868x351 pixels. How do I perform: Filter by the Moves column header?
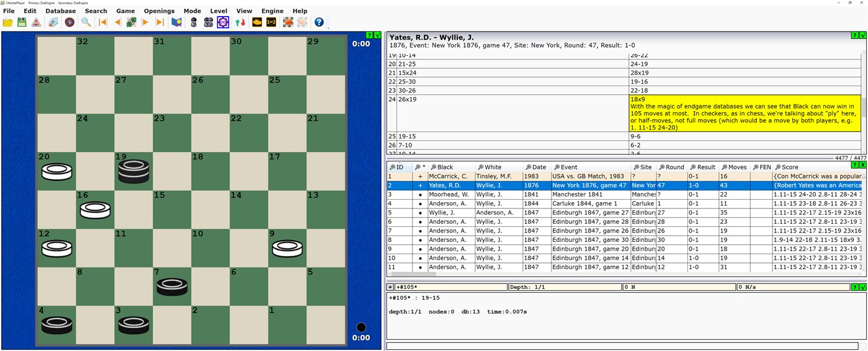pyautogui.click(x=735, y=167)
